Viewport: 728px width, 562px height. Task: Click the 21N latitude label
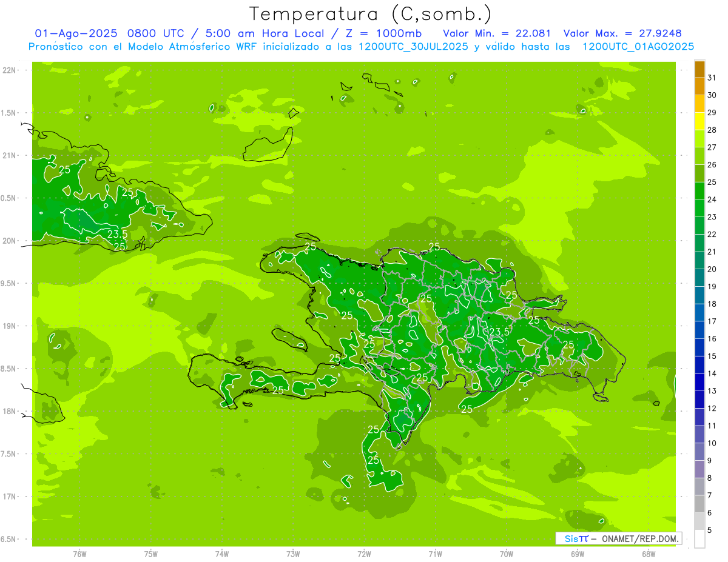tap(9, 155)
